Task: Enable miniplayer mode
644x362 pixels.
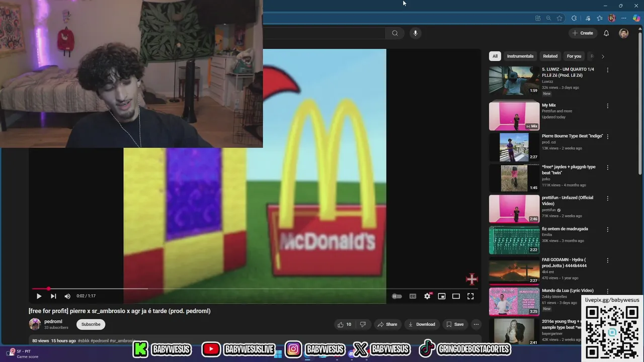Action: tap(441, 296)
